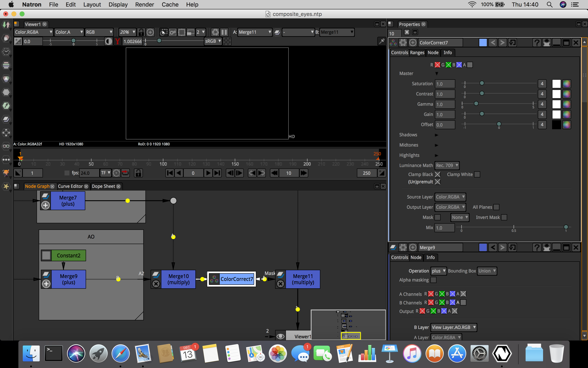
Task: Open the Merge nodes toolbar icon
Action: point(6,119)
